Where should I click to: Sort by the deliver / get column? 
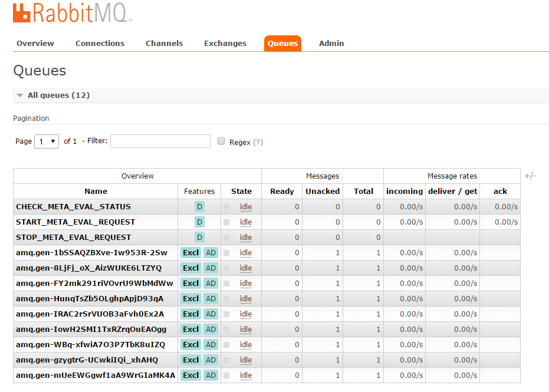(x=452, y=192)
